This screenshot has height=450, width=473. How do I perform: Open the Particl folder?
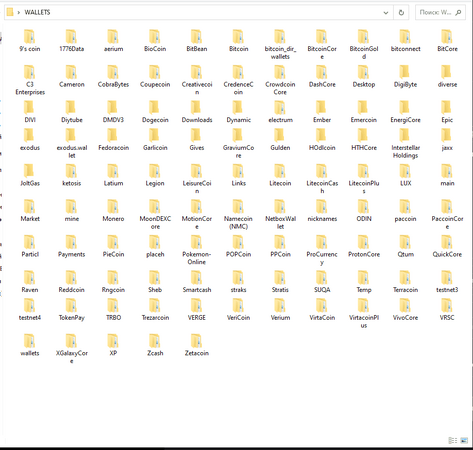pyautogui.click(x=30, y=246)
